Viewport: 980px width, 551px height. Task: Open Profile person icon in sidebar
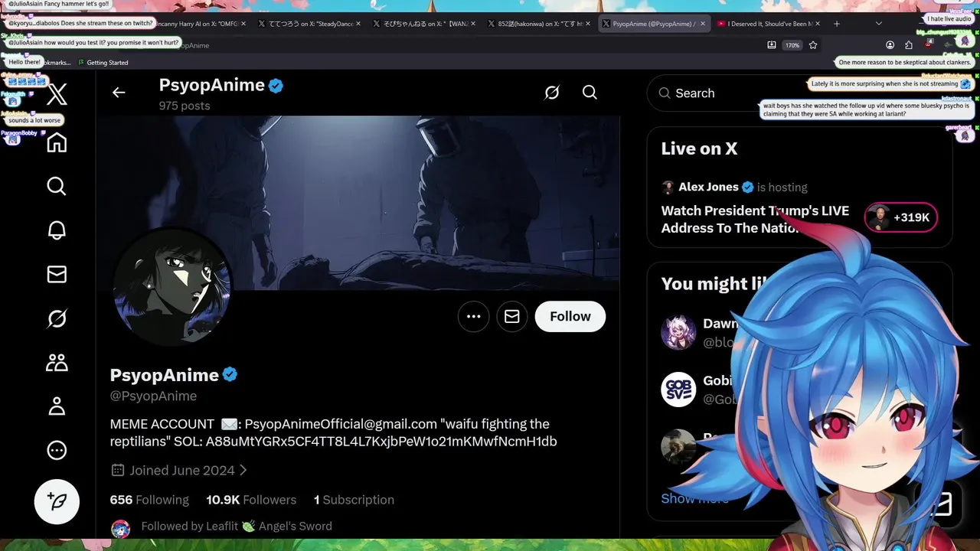(x=57, y=406)
